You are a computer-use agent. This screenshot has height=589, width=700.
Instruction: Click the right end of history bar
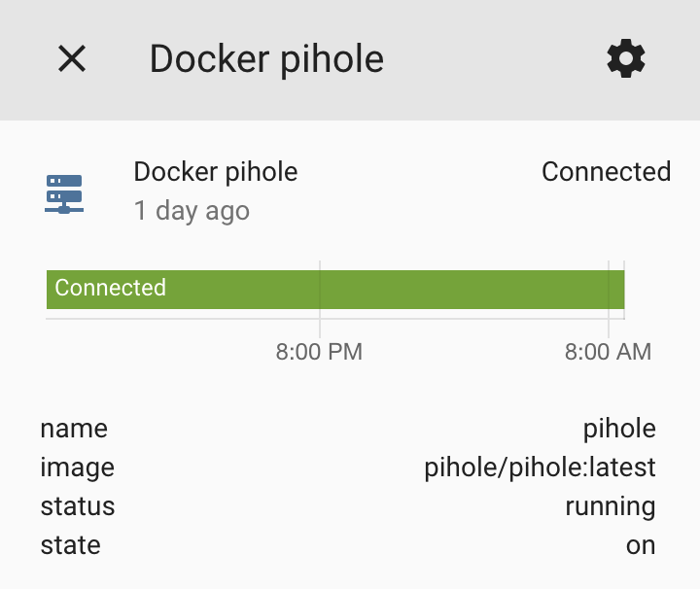pyautogui.click(x=616, y=289)
